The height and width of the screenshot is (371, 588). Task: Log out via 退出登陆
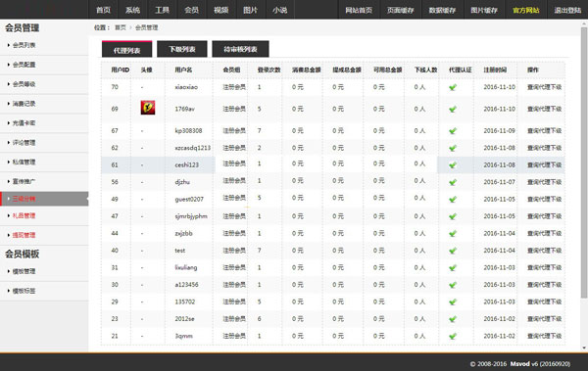[567, 10]
